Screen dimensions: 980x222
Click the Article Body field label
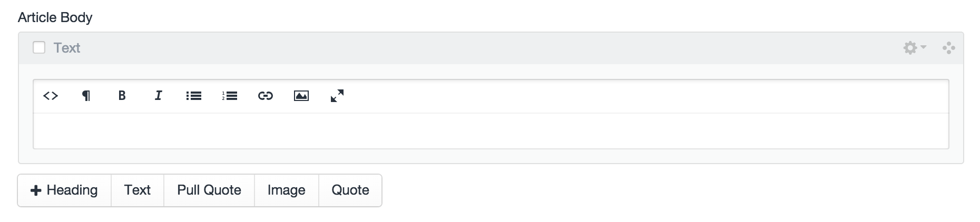pyautogui.click(x=55, y=17)
